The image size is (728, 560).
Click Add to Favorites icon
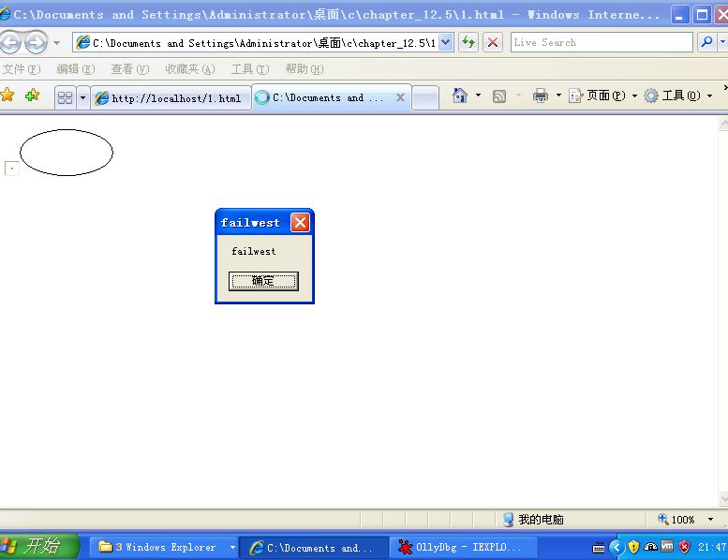pos(32,96)
